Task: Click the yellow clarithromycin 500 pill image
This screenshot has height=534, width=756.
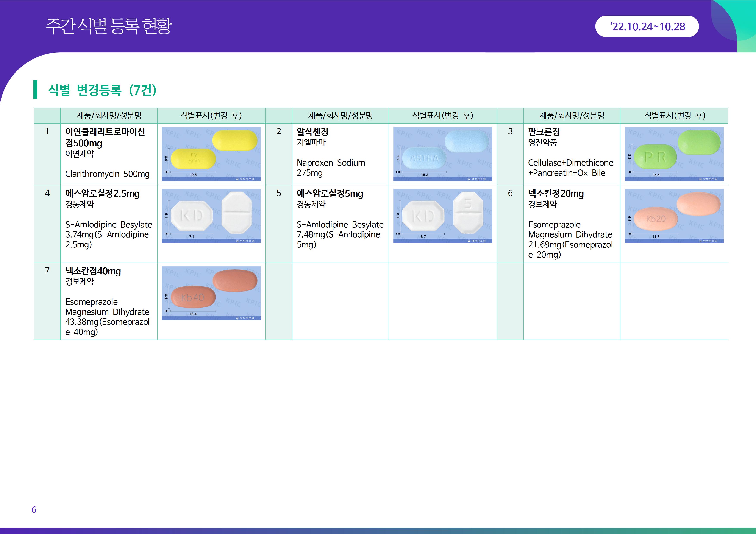Action: (x=211, y=154)
